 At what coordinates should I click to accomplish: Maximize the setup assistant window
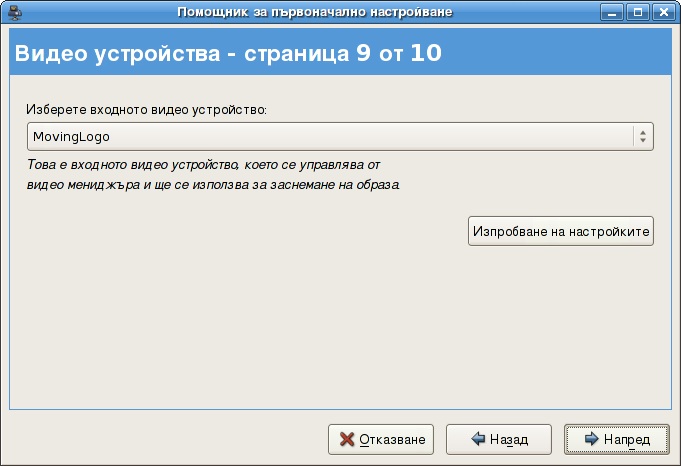[639, 12]
